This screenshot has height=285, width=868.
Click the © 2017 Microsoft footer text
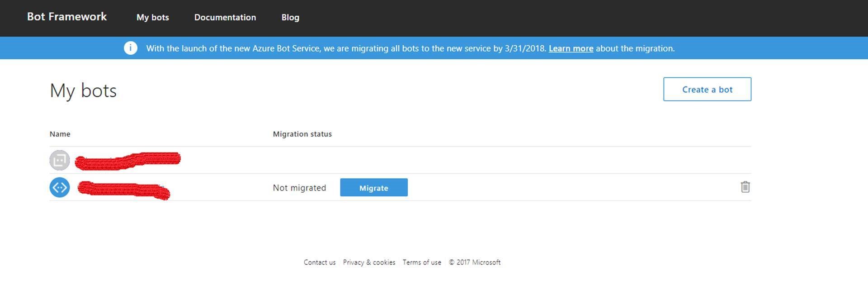point(475,262)
